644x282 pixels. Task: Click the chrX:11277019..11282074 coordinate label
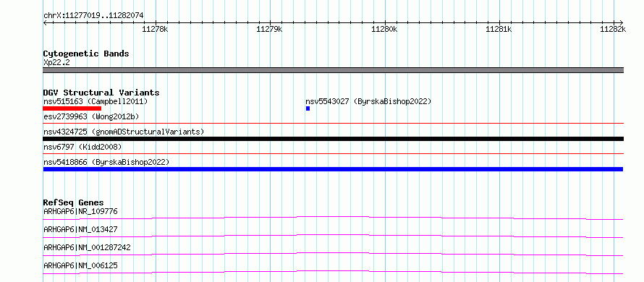(93, 16)
